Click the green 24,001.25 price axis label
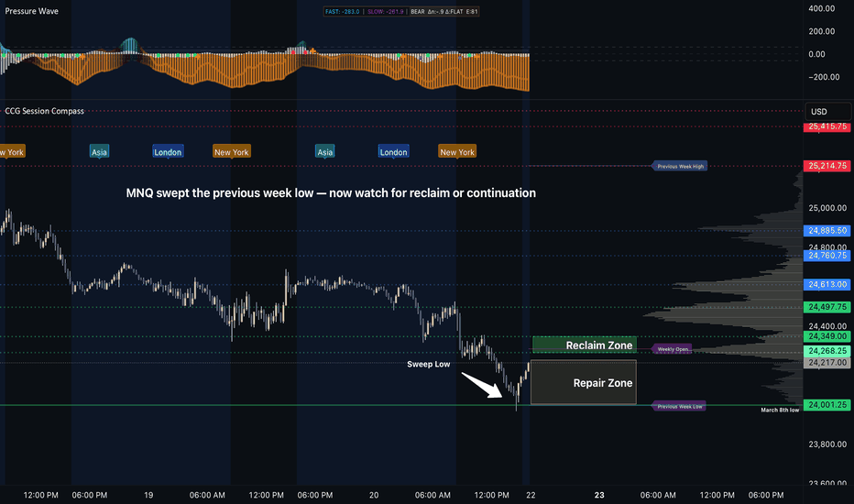 click(827, 405)
